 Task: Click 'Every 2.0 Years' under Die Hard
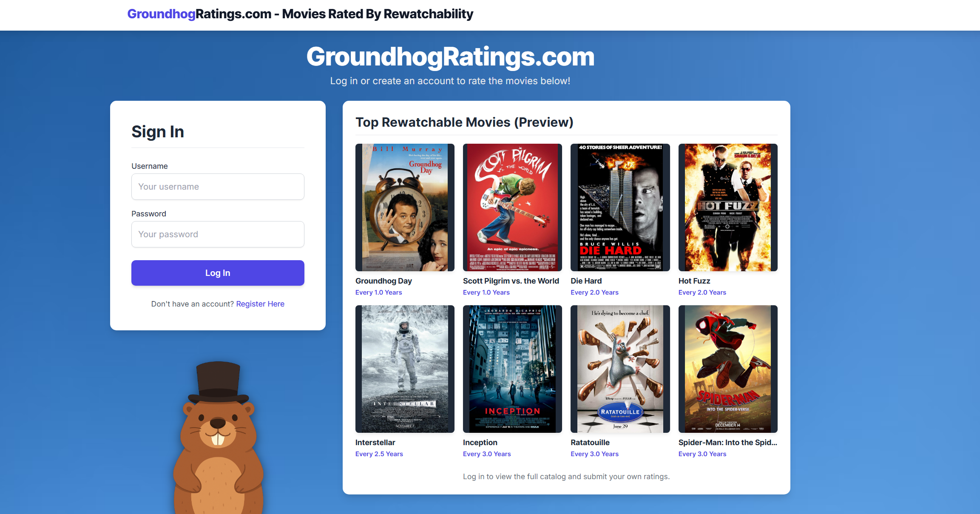coord(595,292)
